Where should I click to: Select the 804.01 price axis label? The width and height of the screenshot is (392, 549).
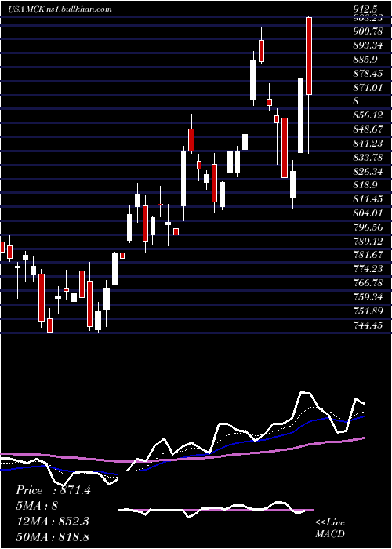368,213
